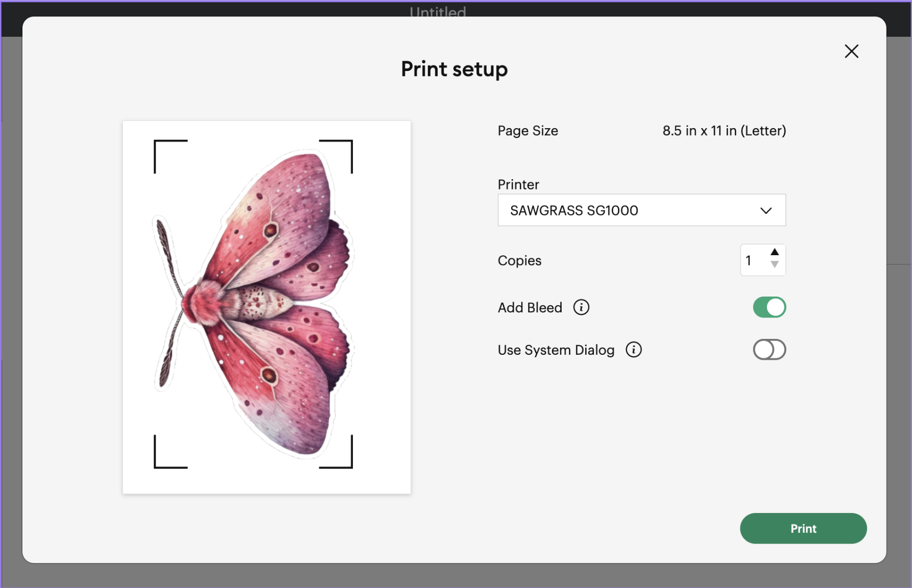Image resolution: width=912 pixels, height=588 pixels.
Task: Decrease copies with the down arrow
Action: (x=775, y=264)
